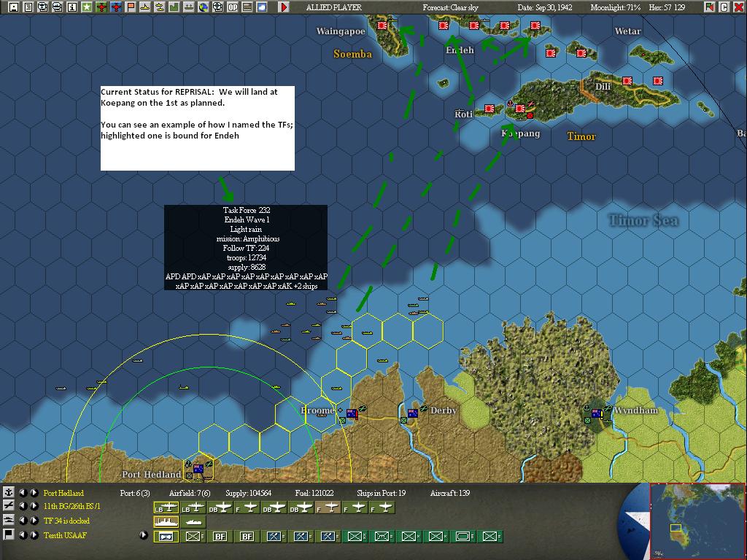Open the save game disk icon
The image size is (747, 560).
13,7
